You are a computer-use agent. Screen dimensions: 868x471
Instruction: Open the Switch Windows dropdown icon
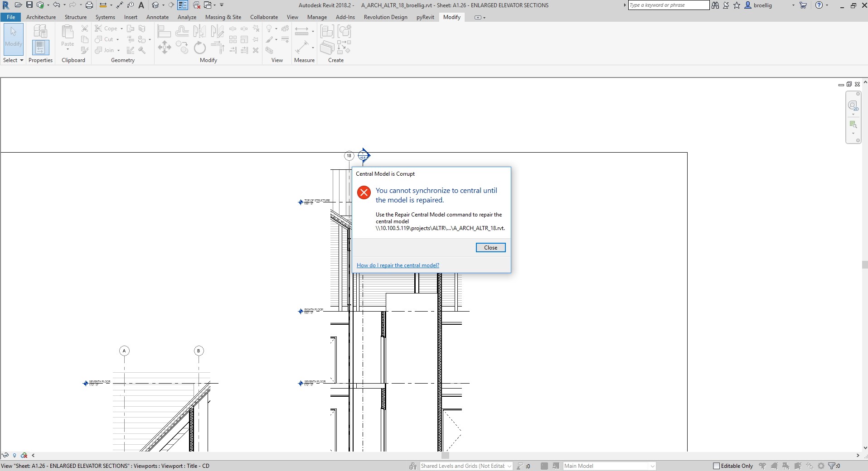(x=208, y=5)
